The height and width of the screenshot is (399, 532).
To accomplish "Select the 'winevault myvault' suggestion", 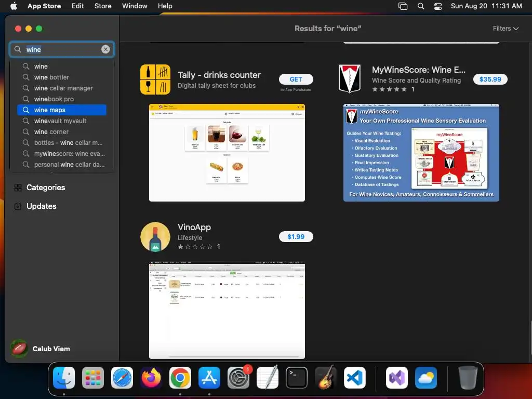I will point(62,121).
